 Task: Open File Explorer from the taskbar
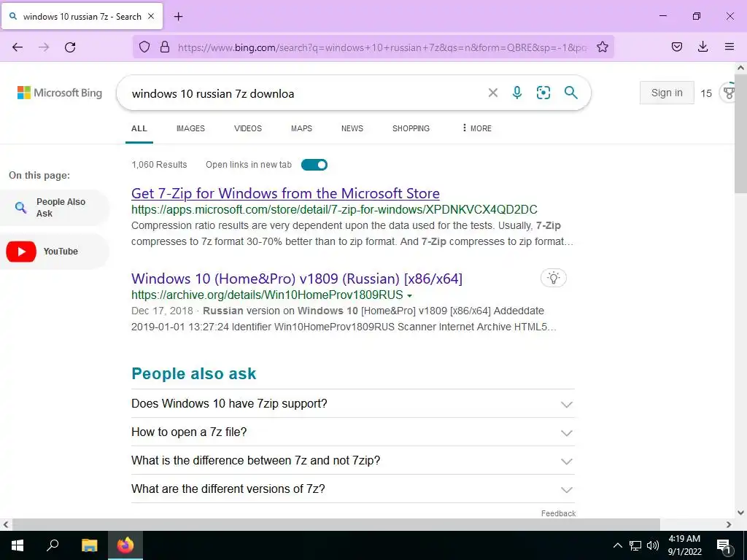coord(89,545)
